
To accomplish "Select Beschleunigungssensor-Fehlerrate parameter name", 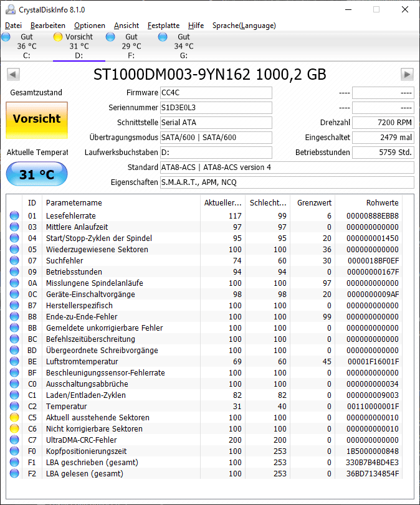I will point(105,372).
